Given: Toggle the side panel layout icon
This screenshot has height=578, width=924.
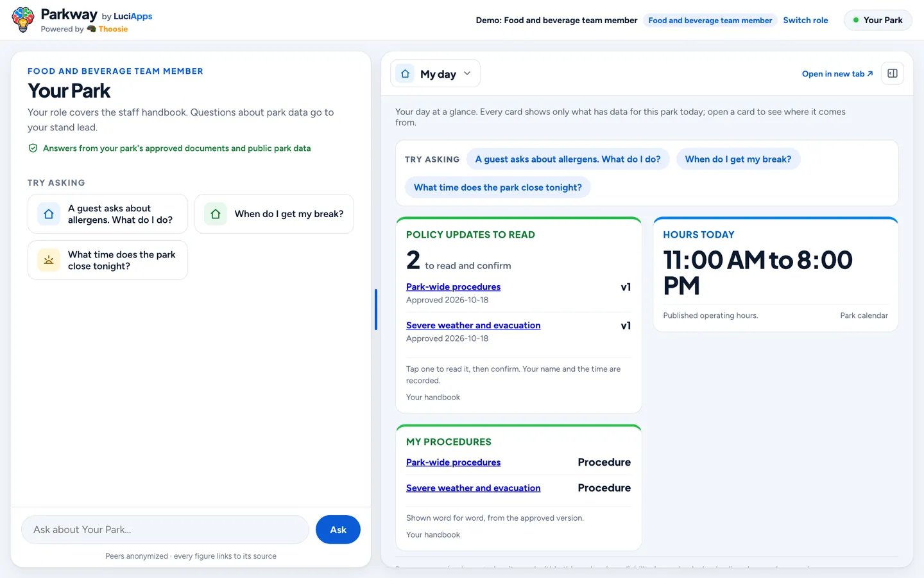Looking at the screenshot, I should coord(892,73).
